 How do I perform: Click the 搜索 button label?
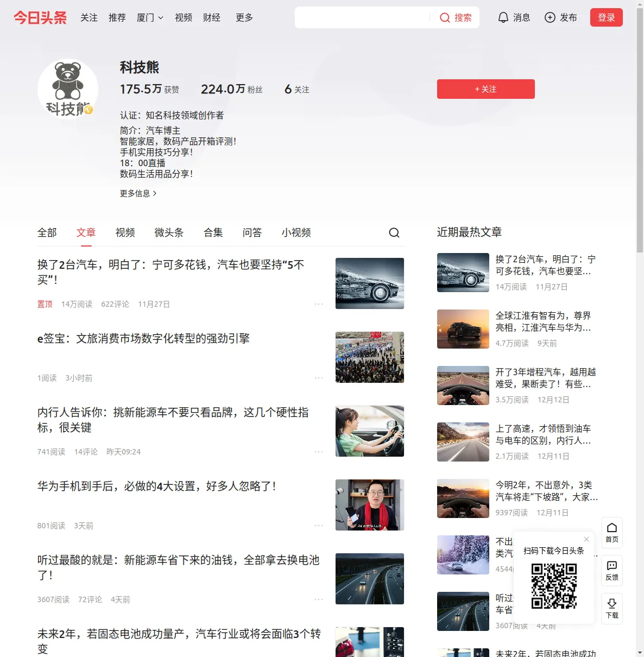pos(463,18)
